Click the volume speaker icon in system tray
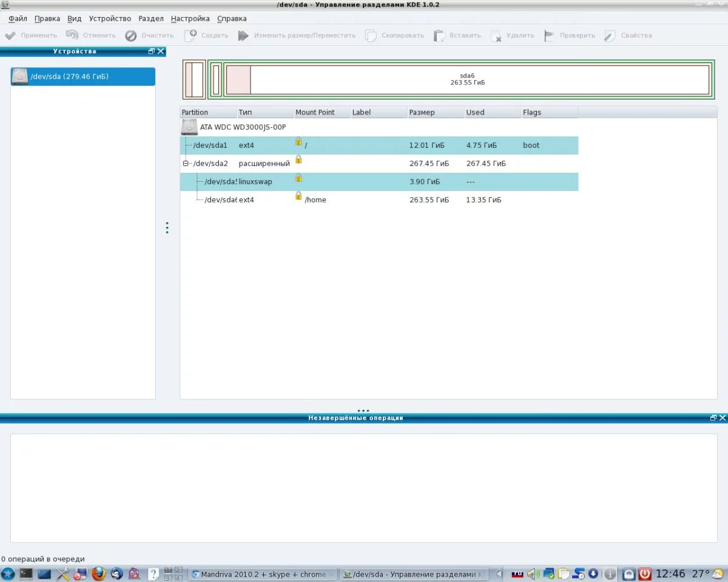The image size is (728, 582). pyautogui.click(x=533, y=574)
